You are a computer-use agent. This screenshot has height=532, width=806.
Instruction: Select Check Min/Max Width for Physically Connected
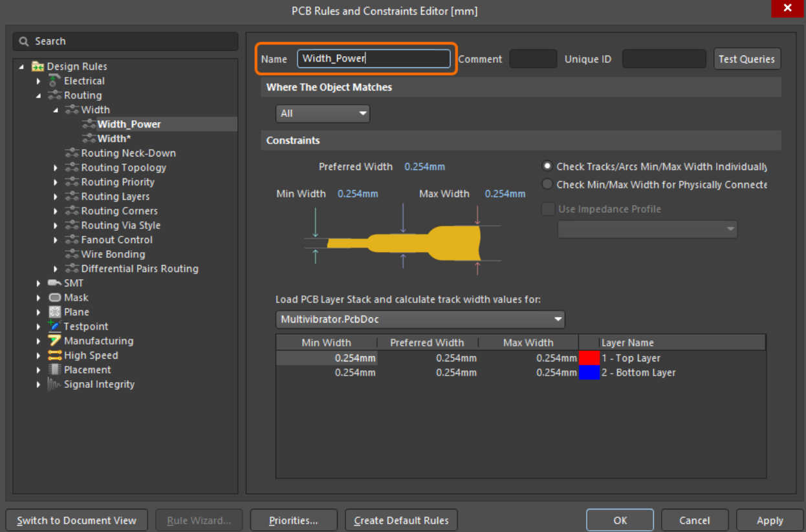pos(547,184)
